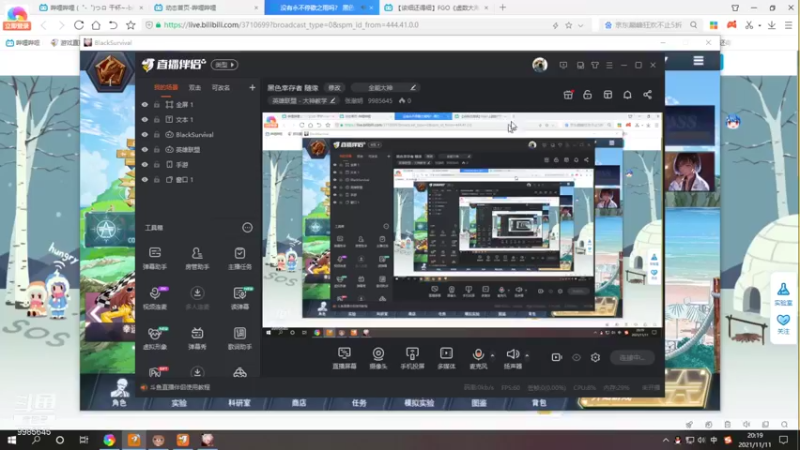Click the 修改 title edit button

(x=335, y=88)
